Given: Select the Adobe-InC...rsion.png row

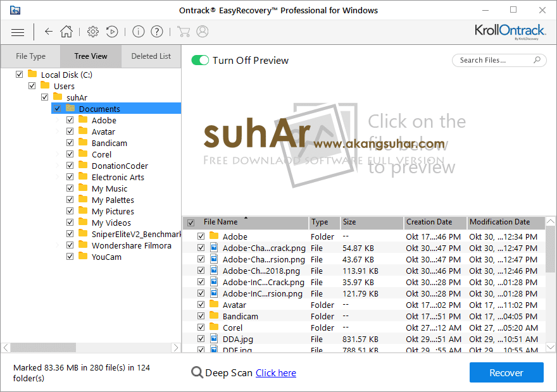Looking at the screenshot, I should 364,293.
